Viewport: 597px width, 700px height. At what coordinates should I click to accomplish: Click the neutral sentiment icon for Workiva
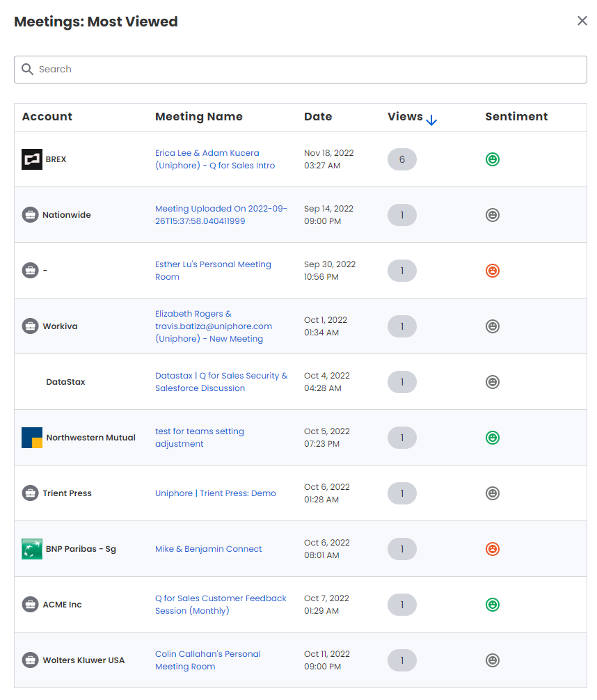coord(493,326)
